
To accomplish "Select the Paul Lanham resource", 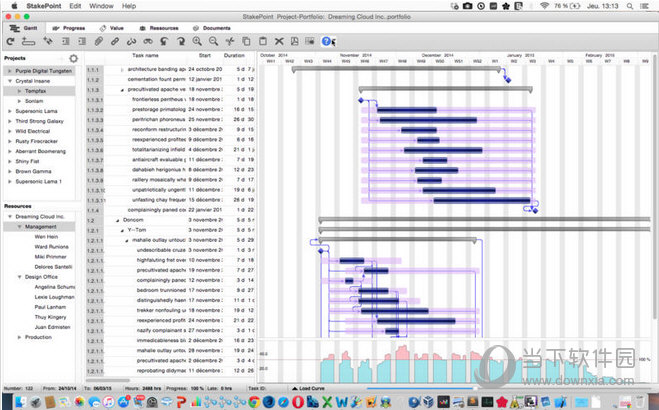I will coord(50,307).
